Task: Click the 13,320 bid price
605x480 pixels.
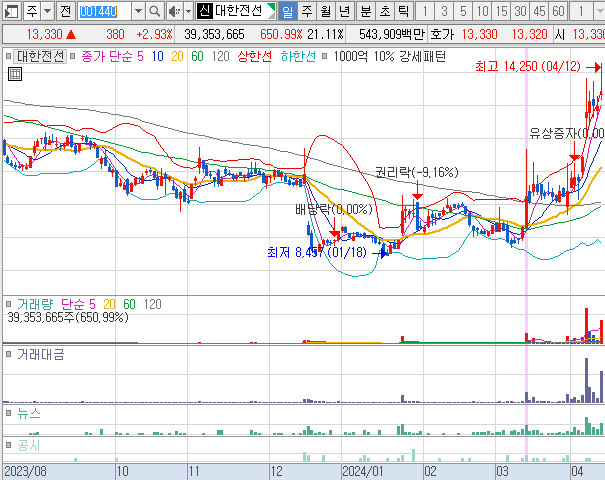Action: pyautogui.click(x=529, y=35)
